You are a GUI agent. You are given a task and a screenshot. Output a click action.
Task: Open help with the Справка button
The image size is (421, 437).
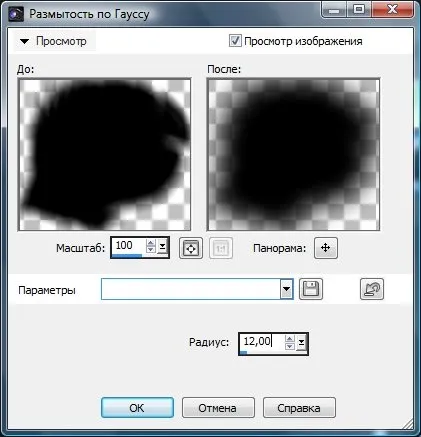[x=299, y=408]
